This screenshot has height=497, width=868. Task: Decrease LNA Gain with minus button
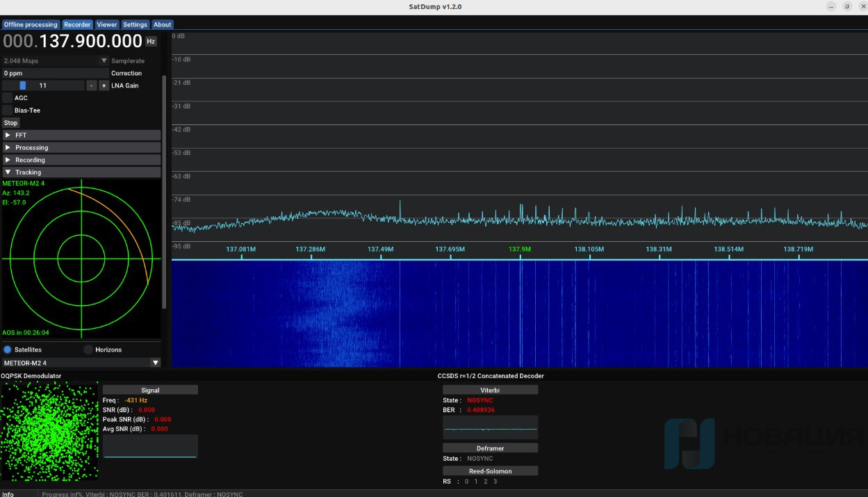tap(92, 85)
